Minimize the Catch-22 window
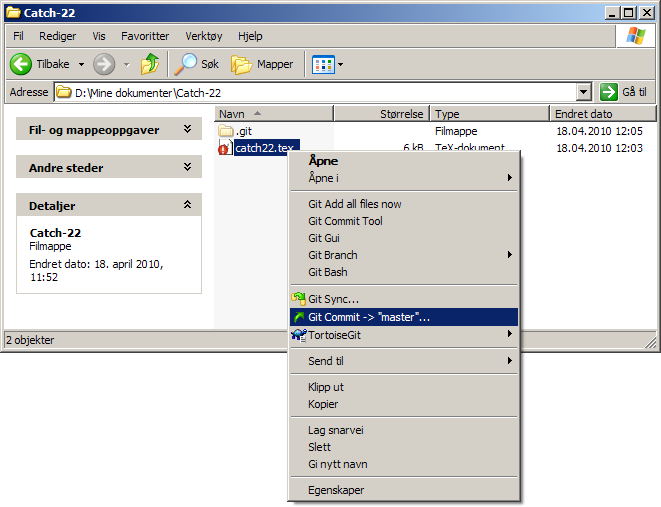The height and width of the screenshot is (507, 661). [613, 13]
